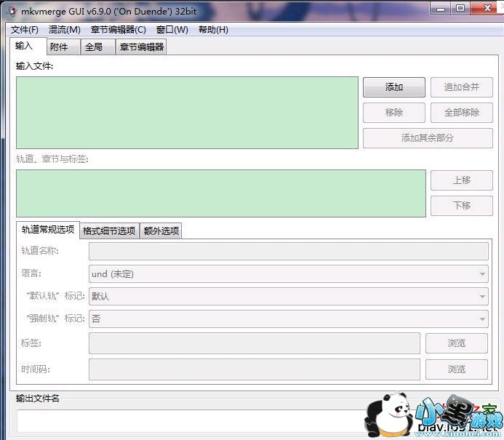Image resolution: width=504 pixels, height=440 pixels.
Task: Click the 上移 button
Action: [462, 180]
